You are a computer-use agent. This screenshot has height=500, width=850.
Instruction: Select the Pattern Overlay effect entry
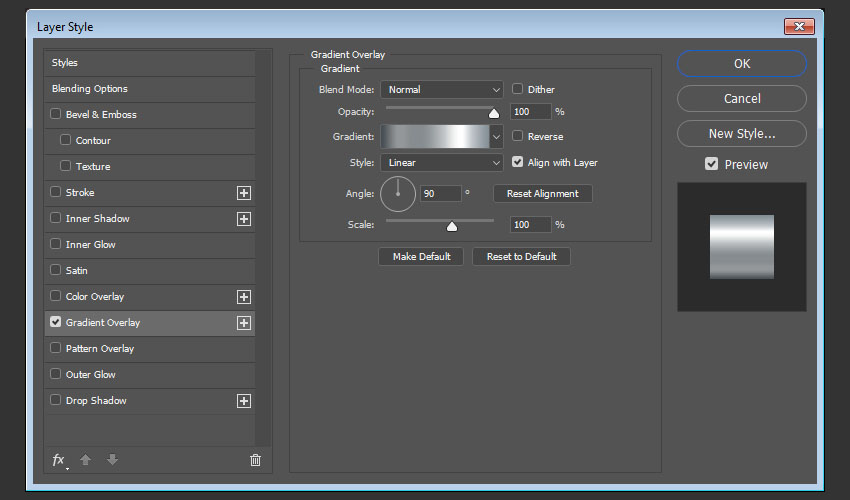click(100, 349)
